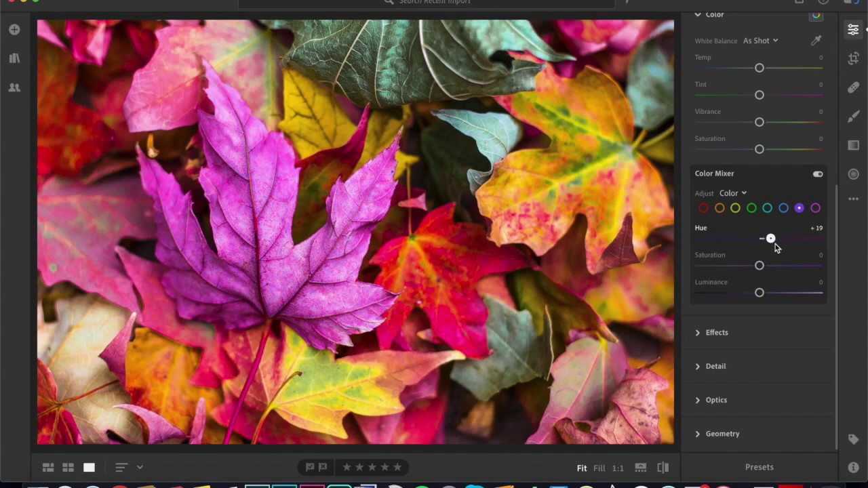Viewport: 868px width, 488px height.
Task: Set a one-star rating
Action: coord(347,467)
